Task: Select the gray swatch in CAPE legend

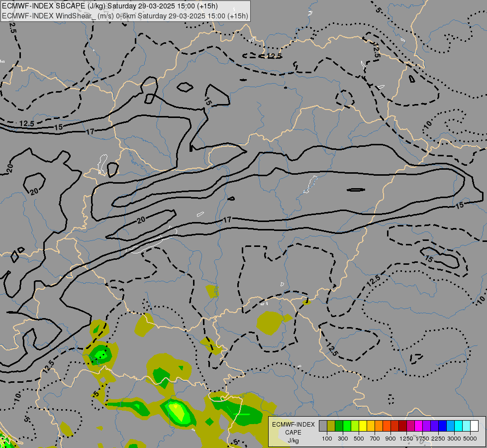Action: (323, 426)
